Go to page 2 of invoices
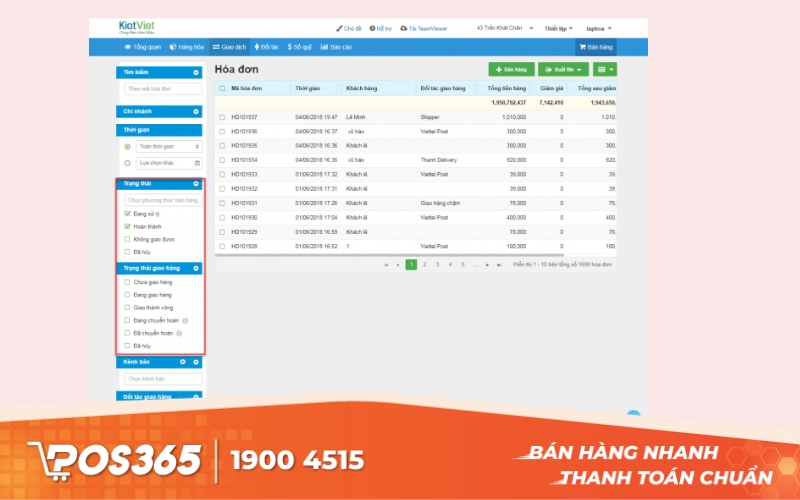 tap(424, 264)
